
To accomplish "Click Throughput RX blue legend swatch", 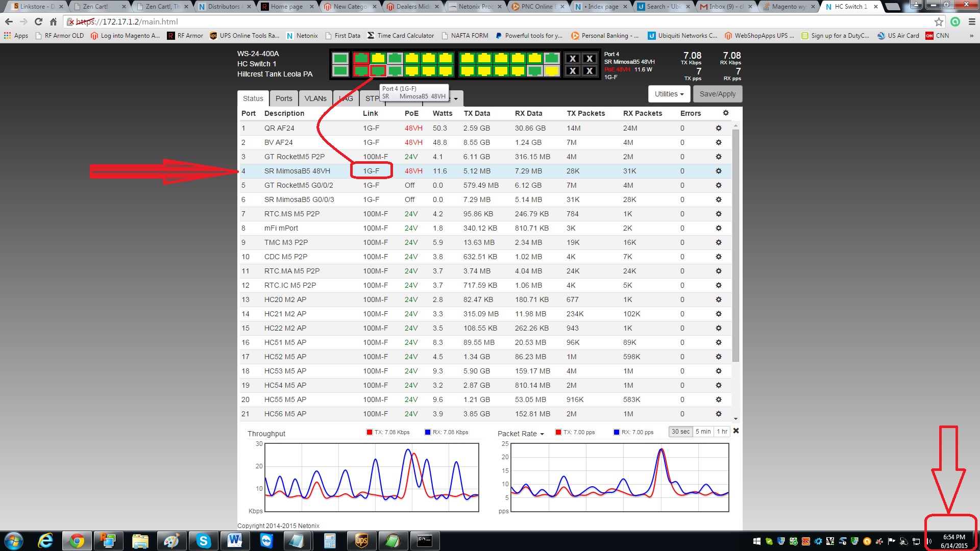I will 428,432.
